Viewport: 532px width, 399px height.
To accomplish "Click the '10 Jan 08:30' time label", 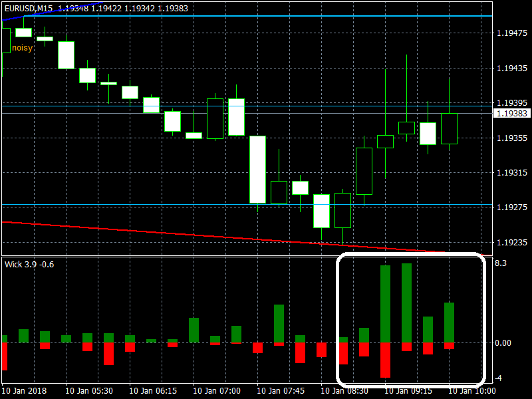I will 344,391.
